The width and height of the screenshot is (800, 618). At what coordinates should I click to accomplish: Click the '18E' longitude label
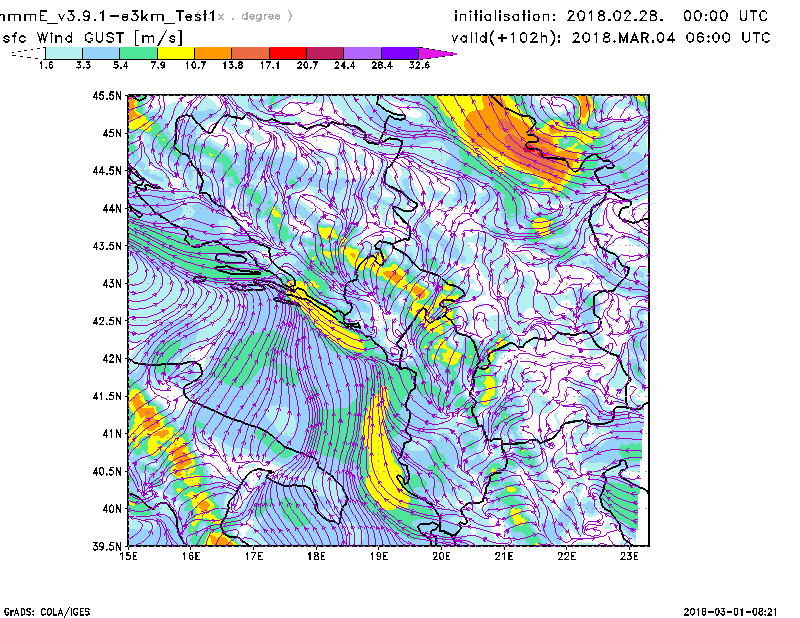click(316, 556)
